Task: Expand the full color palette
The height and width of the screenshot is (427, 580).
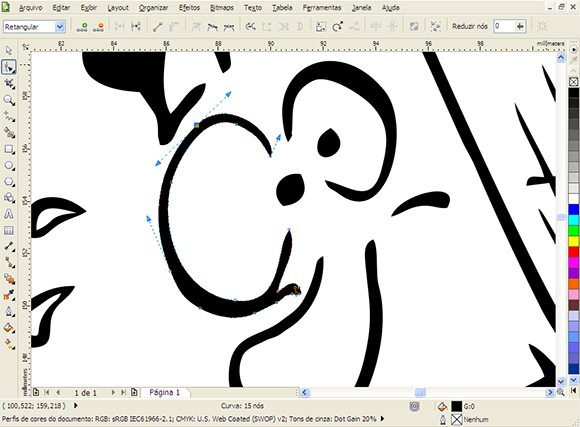Action: click(x=573, y=390)
